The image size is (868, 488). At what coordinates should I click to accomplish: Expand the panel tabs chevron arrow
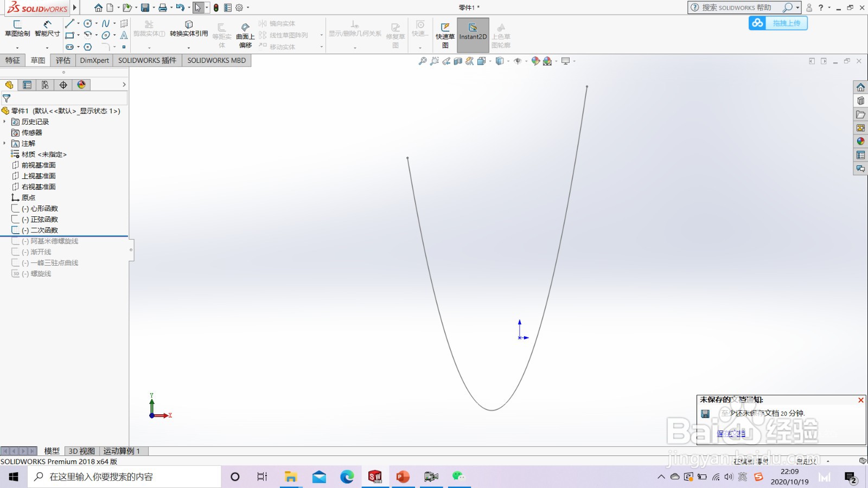pyautogui.click(x=124, y=85)
